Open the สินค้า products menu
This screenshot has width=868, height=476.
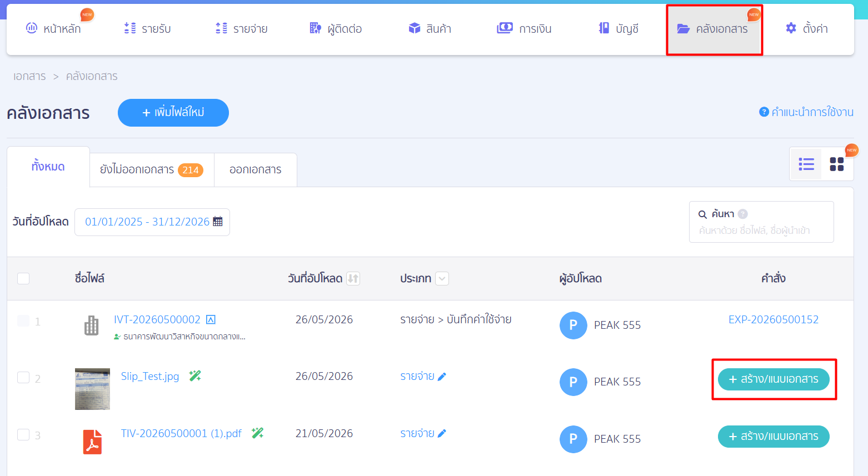click(430, 28)
